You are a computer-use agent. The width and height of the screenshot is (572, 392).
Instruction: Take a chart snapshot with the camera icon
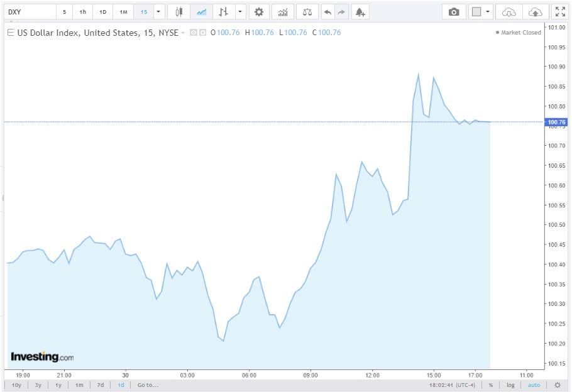tap(454, 11)
